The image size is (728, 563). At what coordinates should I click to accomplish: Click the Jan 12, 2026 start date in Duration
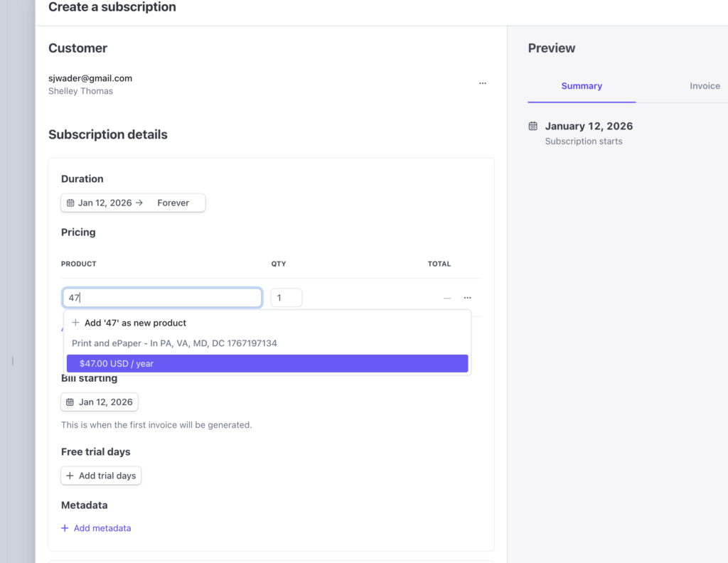105,203
